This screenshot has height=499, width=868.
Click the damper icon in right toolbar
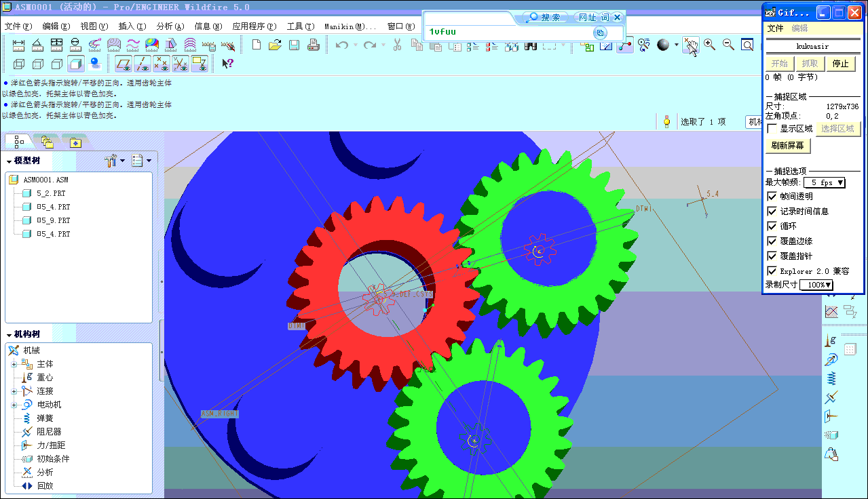[831, 397]
